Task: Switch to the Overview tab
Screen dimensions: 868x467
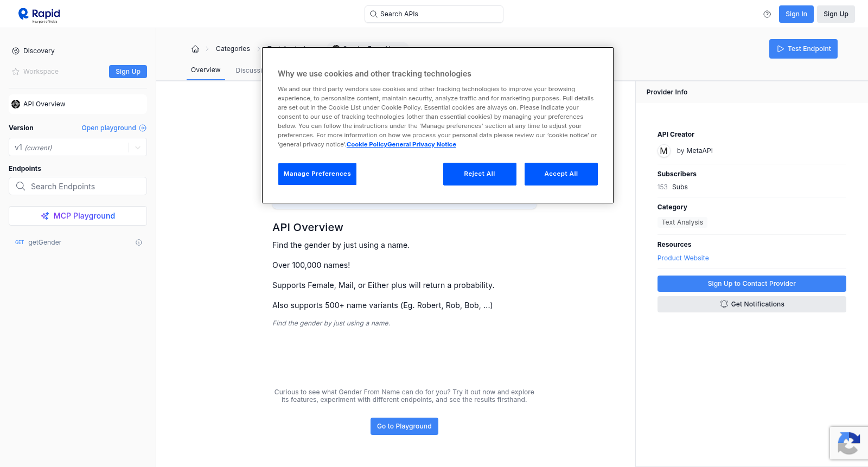Action: tap(206, 70)
